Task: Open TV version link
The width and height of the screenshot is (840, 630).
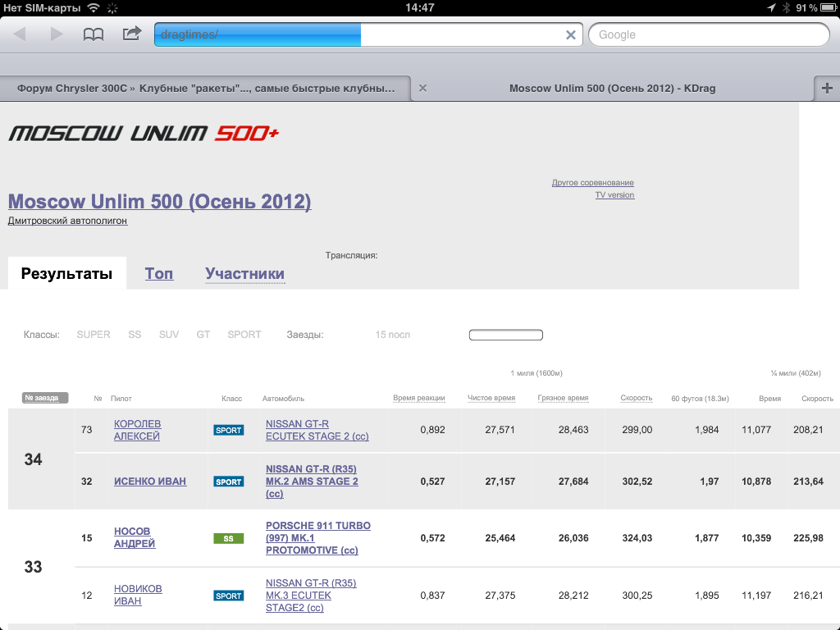Action: click(x=614, y=195)
